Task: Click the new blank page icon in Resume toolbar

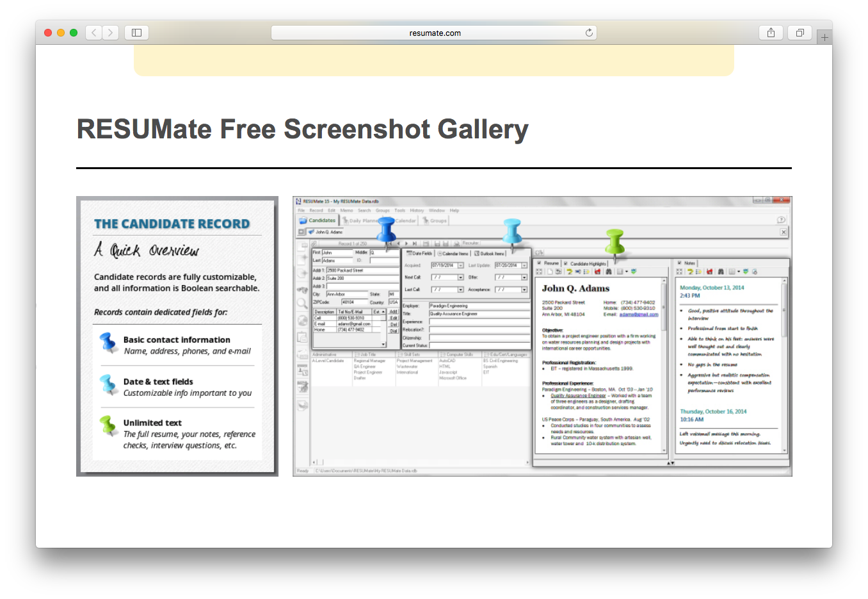Action: tap(549, 272)
